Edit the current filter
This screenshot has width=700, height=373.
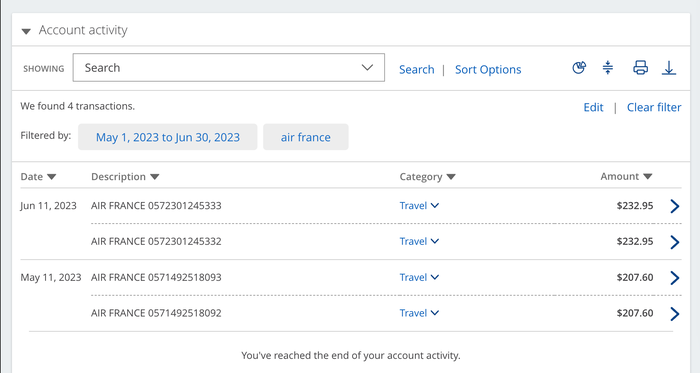click(593, 107)
